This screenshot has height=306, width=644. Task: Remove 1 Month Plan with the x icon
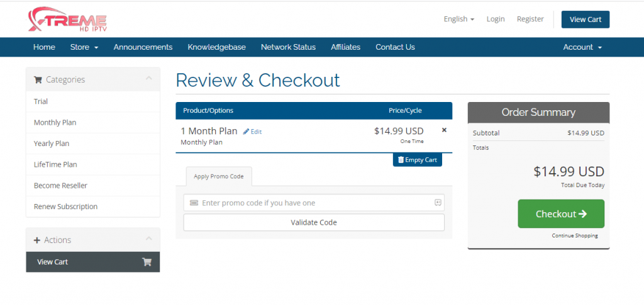[x=444, y=130]
